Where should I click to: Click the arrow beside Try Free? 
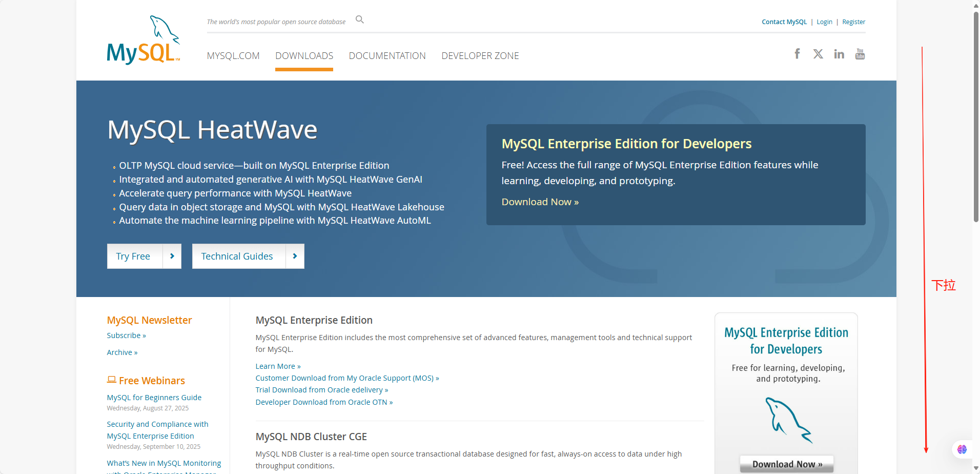(172, 256)
